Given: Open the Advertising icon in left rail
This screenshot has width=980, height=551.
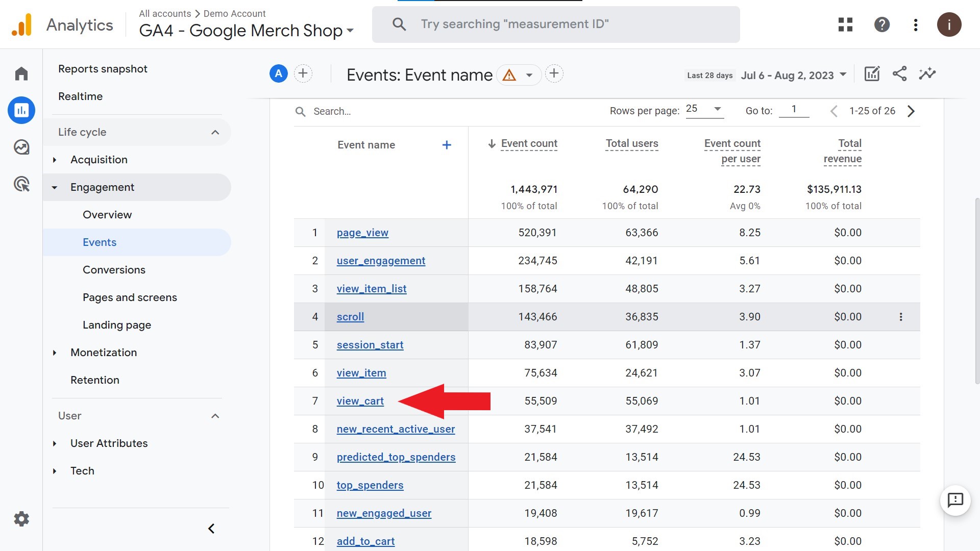Looking at the screenshot, I should (21, 184).
